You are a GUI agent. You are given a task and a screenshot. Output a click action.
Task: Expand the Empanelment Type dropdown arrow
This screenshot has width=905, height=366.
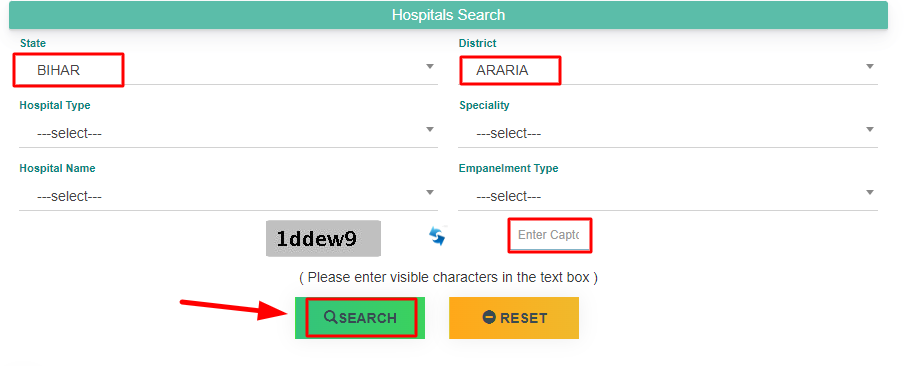(x=870, y=192)
